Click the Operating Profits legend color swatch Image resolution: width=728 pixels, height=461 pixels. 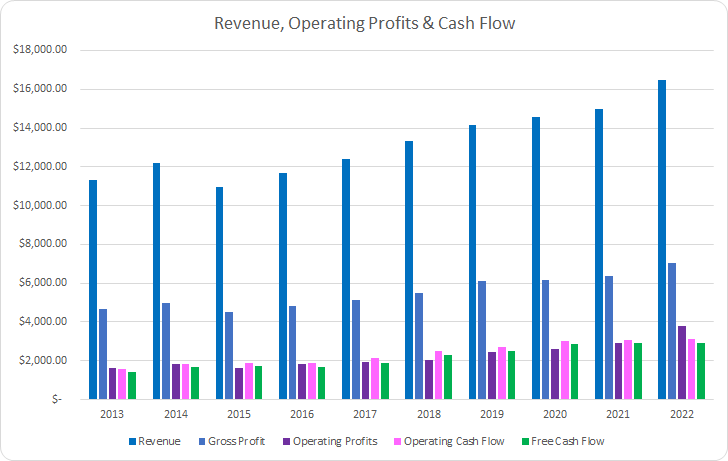tap(286, 442)
